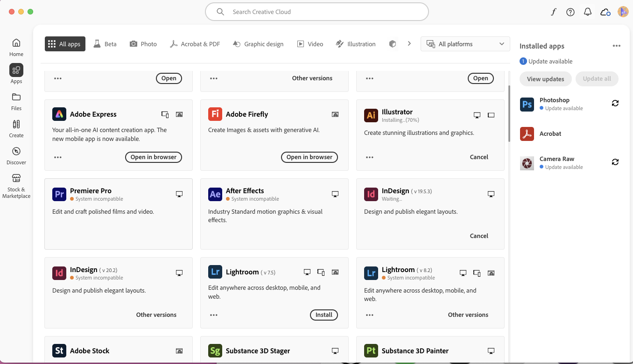Click the Camera Raw icon in Installed apps

pyautogui.click(x=527, y=163)
